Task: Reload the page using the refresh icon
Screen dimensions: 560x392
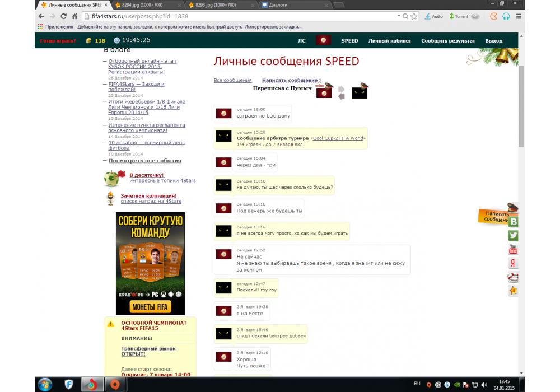Action: tap(63, 16)
